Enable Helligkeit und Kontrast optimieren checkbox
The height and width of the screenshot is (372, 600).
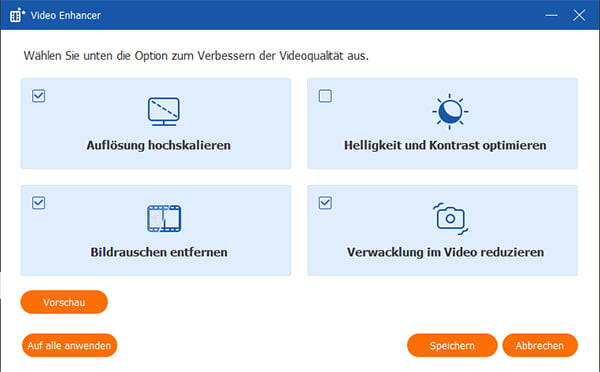click(325, 96)
